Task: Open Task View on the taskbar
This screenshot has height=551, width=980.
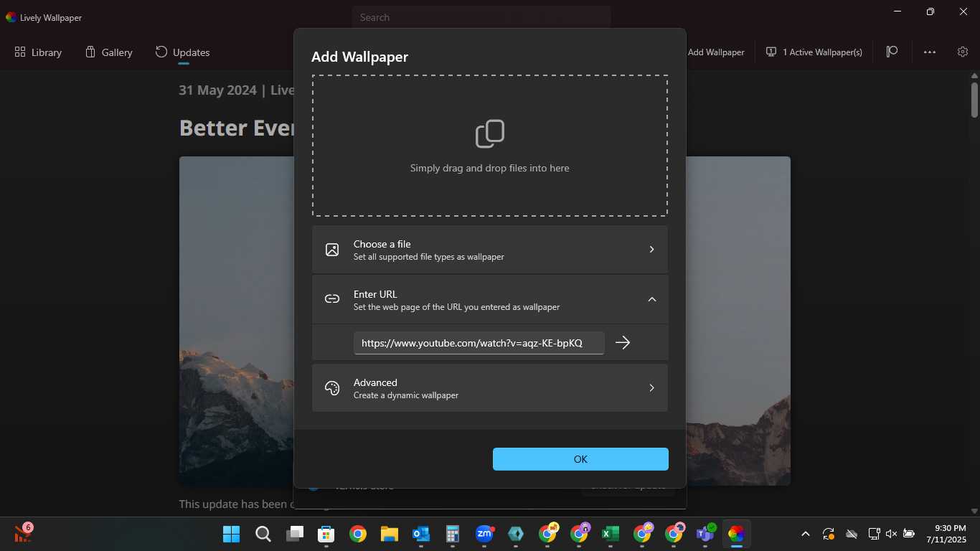Action: click(295, 534)
